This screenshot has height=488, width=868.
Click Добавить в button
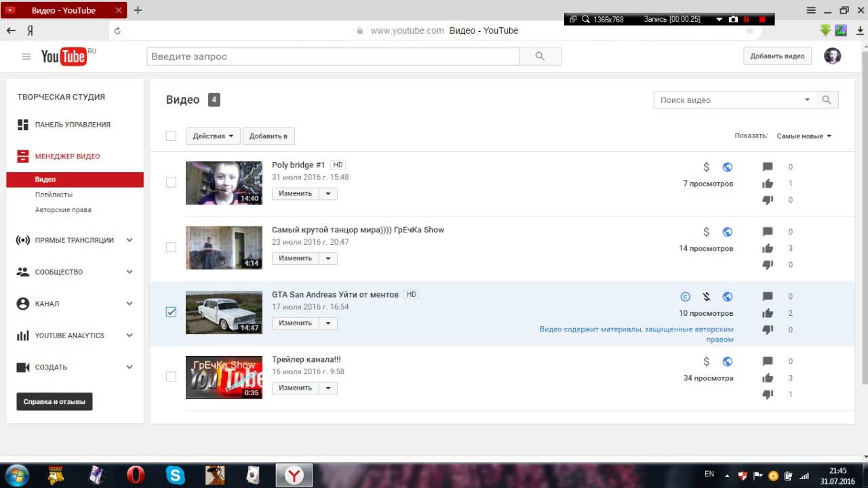click(269, 136)
